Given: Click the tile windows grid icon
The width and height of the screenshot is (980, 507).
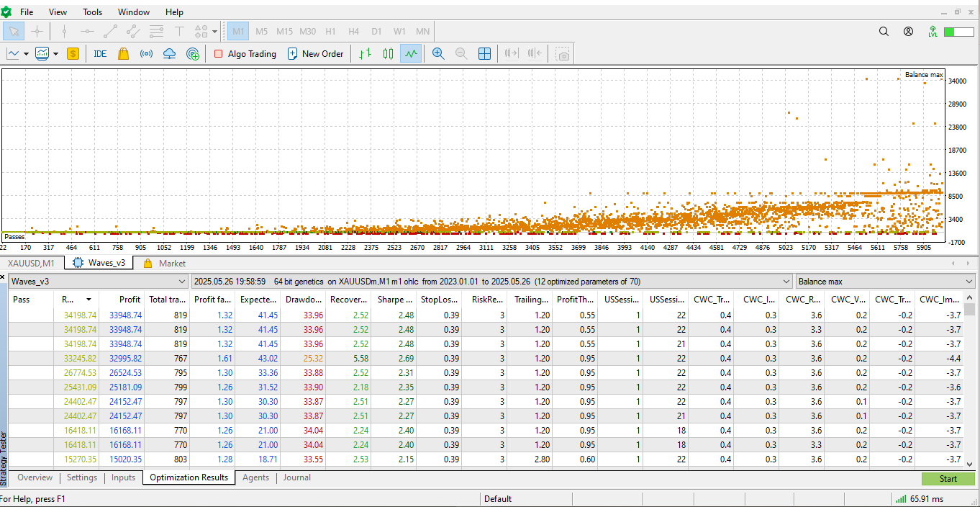Looking at the screenshot, I should 485,54.
